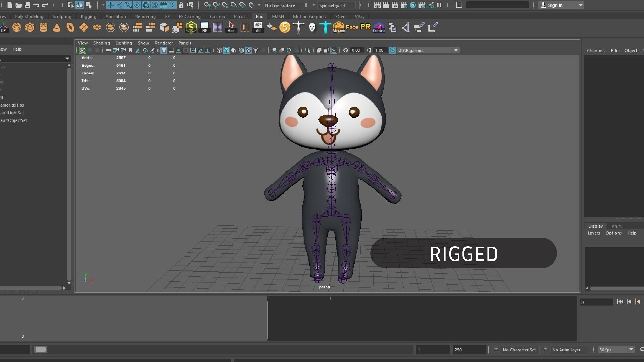Open the Symmetry: Off dropdown
644x362 pixels.
tap(336, 5)
